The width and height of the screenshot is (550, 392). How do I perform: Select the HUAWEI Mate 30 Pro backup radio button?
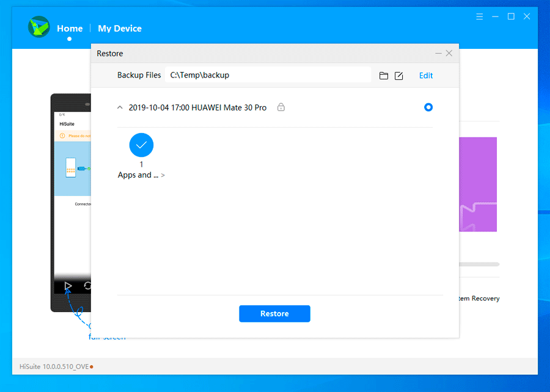click(x=428, y=107)
